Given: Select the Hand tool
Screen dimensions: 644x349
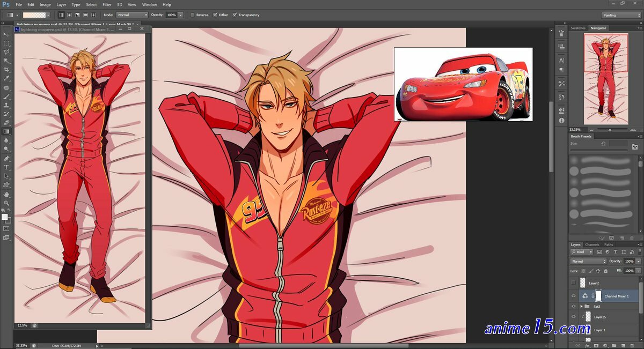Looking at the screenshot, I should (6, 194).
